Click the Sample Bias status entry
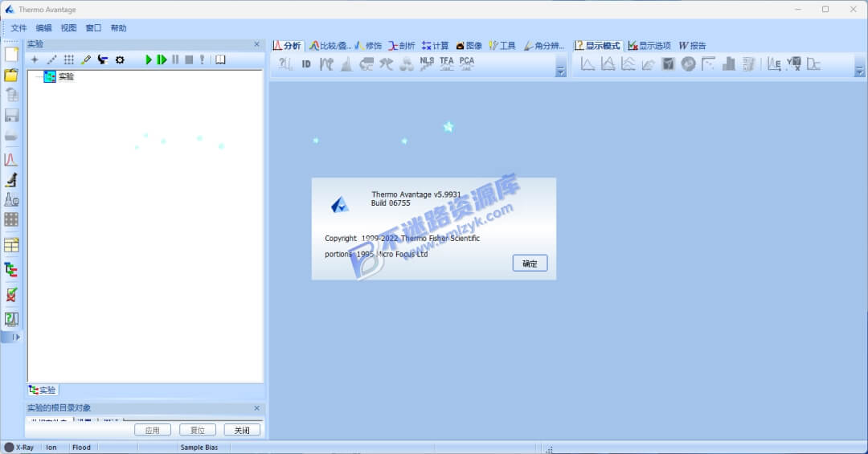The width and height of the screenshot is (868, 454). coord(199,448)
